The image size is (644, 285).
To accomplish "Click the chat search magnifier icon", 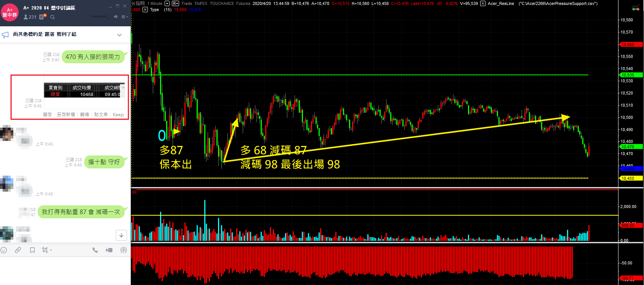I will 53,17.
